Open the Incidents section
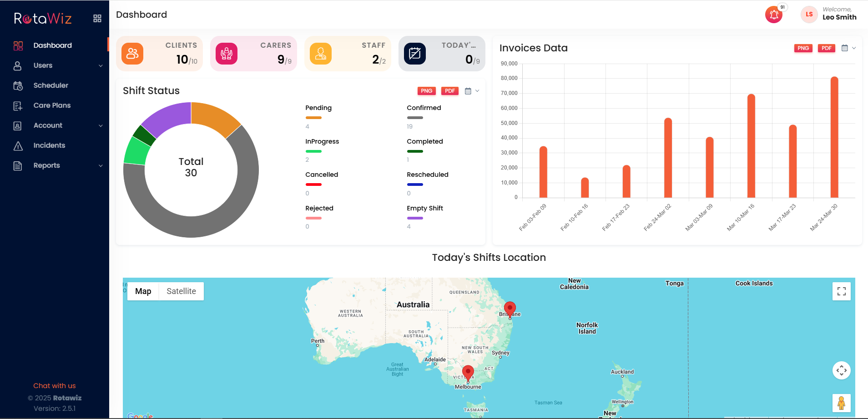 [49, 145]
